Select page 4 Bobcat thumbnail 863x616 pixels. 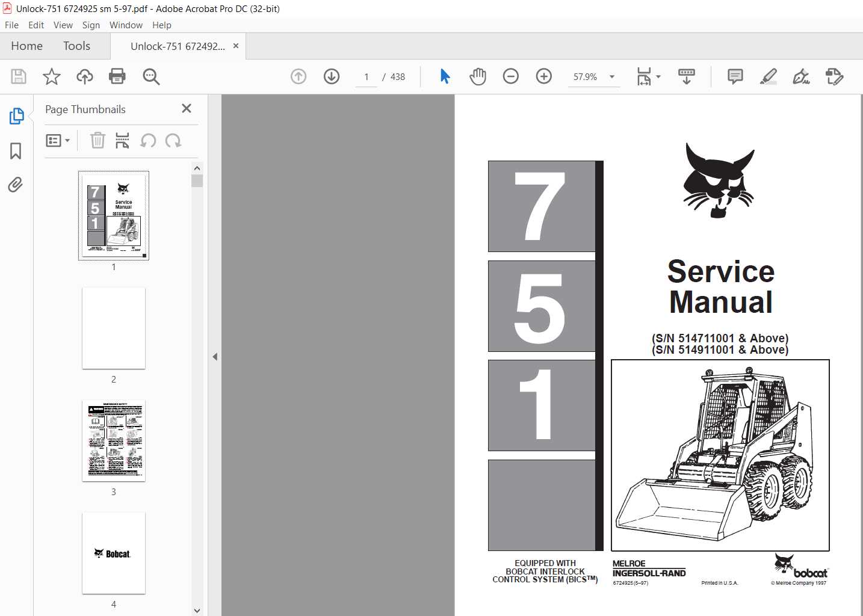pos(114,553)
